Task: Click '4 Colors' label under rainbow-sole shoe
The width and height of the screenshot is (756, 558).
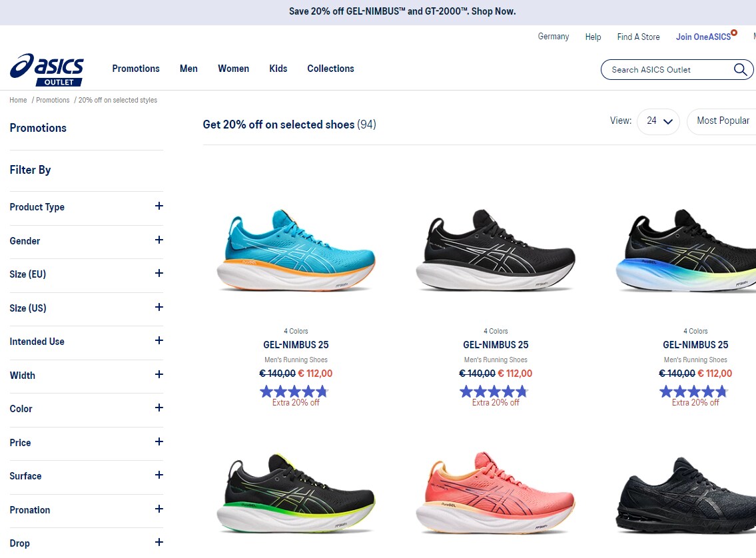Action: point(695,331)
